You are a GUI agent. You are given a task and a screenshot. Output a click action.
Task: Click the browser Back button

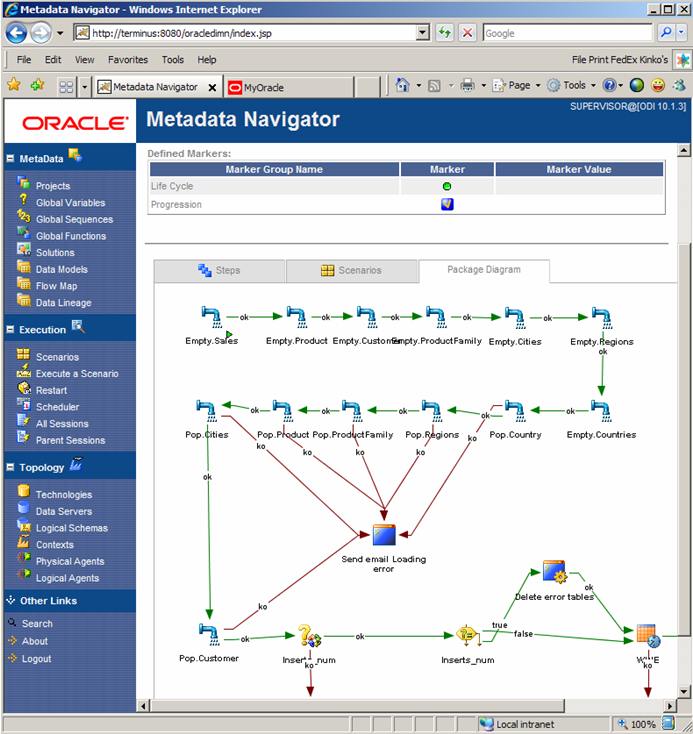[x=16, y=33]
